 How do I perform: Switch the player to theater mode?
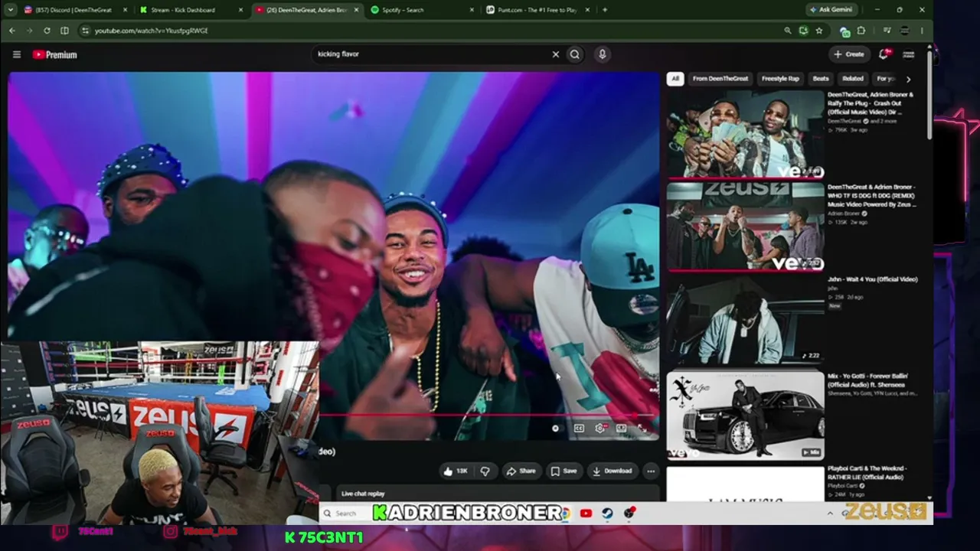coord(621,429)
